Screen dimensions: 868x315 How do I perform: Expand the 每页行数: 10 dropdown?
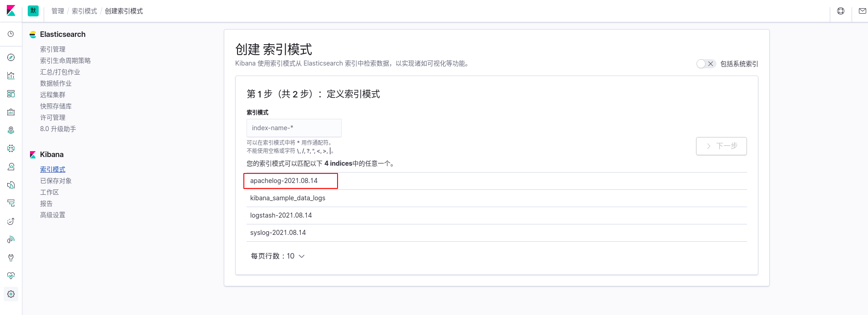pyautogui.click(x=278, y=256)
